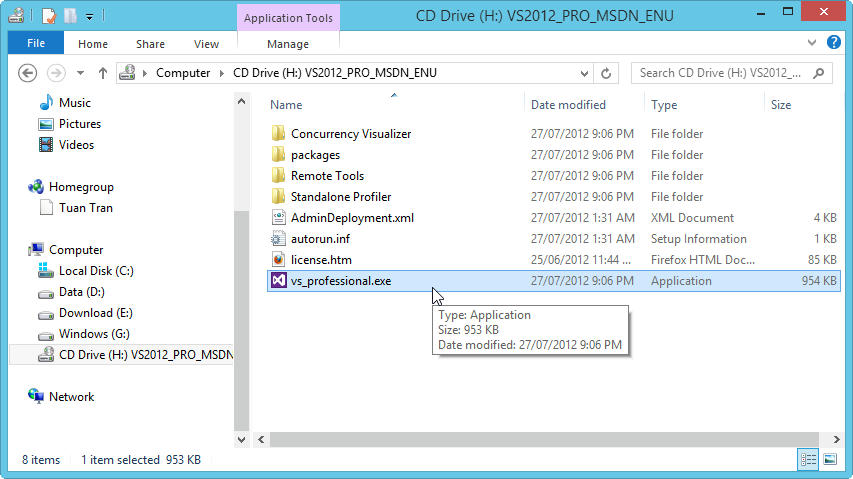Open the Manage tab
The height and width of the screenshot is (479, 853).
pos(288,44)
